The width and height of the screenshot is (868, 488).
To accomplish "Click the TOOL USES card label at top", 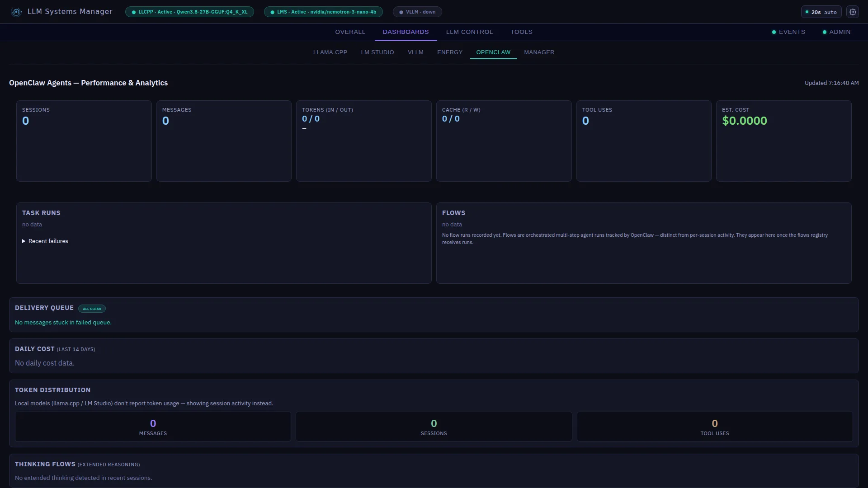I will coord(597,110).
